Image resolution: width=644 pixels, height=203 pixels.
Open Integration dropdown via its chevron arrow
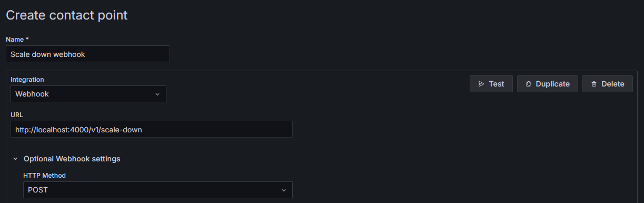coord(157,94)
